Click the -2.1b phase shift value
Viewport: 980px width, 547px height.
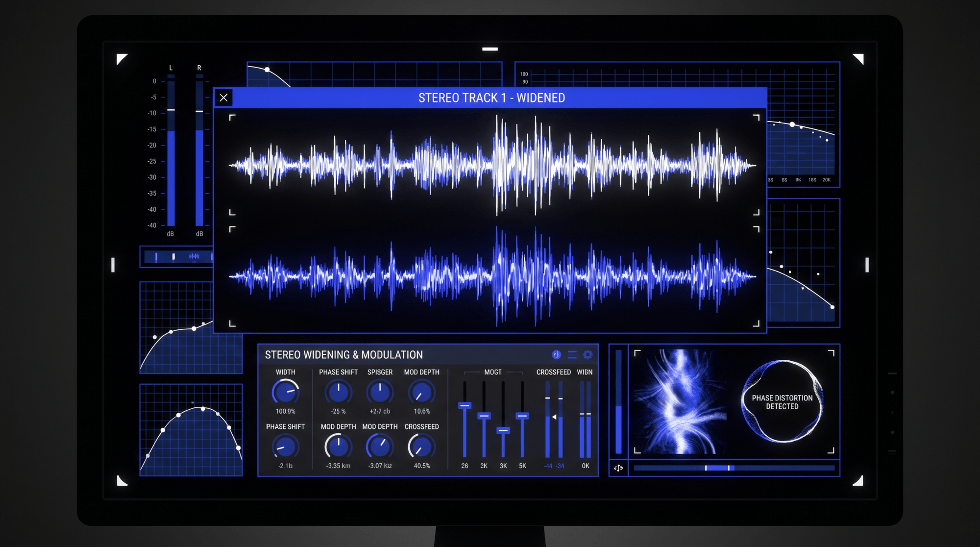[285, 466]
